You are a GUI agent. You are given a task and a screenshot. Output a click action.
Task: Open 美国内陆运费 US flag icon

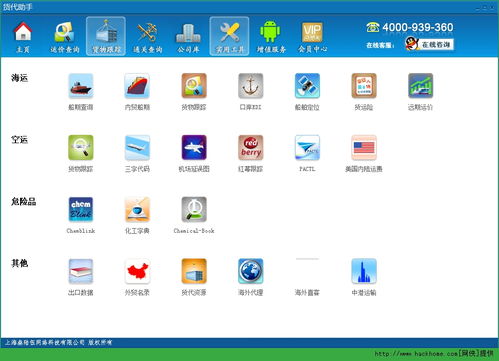tap(364, 147)
